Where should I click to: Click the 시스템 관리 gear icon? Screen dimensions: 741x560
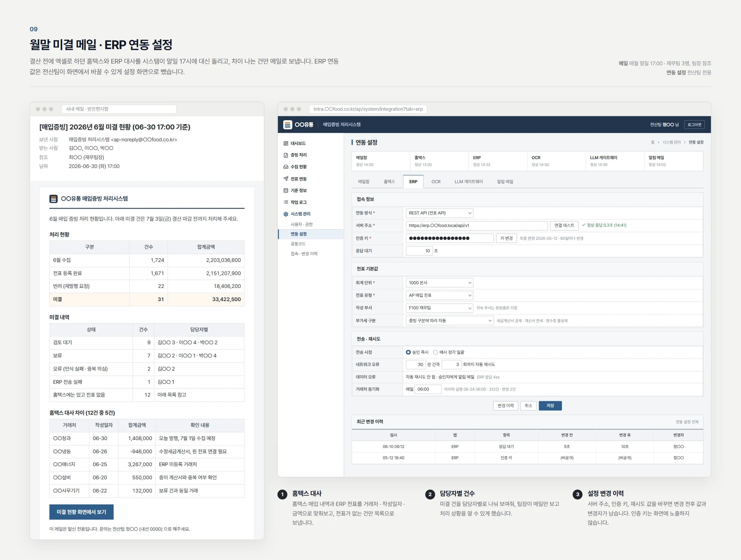coord(286,214)
